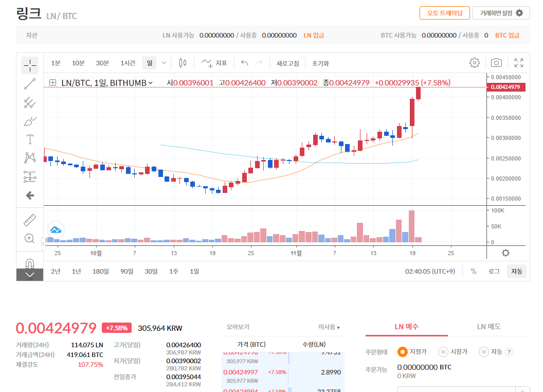Select the 10분 interval

click(x=78, y=63)
